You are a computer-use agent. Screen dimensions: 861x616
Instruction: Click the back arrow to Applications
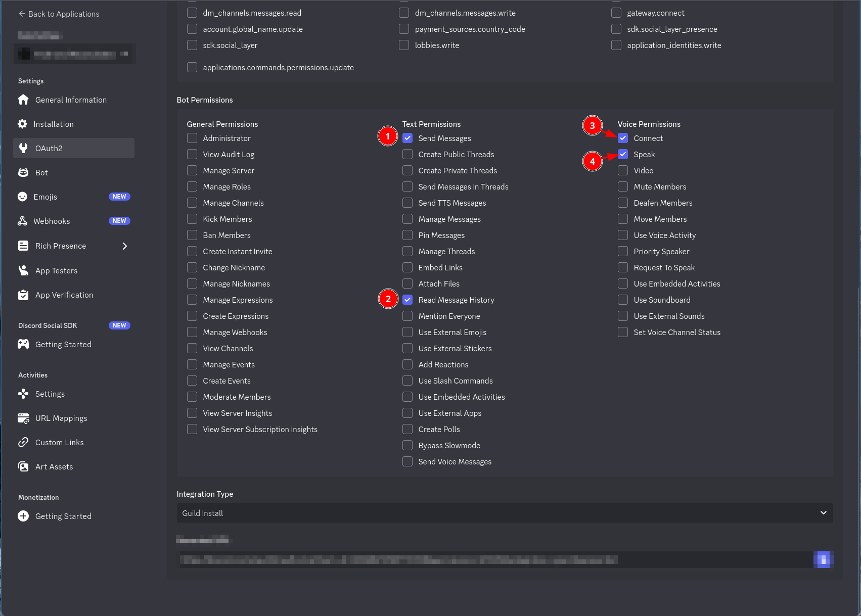click(x=22, y=14)
